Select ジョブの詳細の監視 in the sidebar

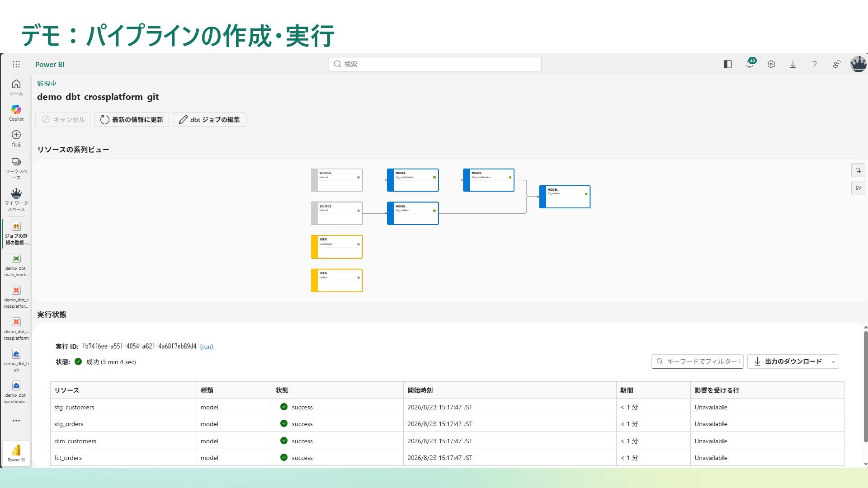pyautogui.click(x=16, y=234)
